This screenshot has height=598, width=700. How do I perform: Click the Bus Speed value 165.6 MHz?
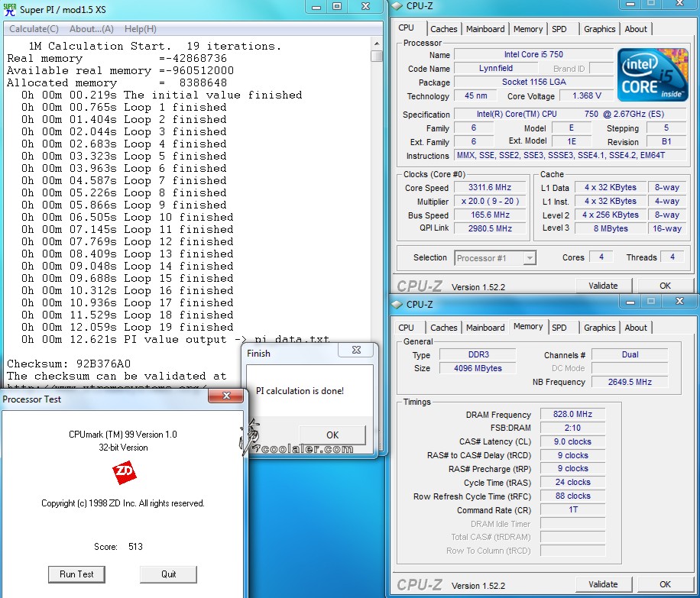(x=490, y=215)
